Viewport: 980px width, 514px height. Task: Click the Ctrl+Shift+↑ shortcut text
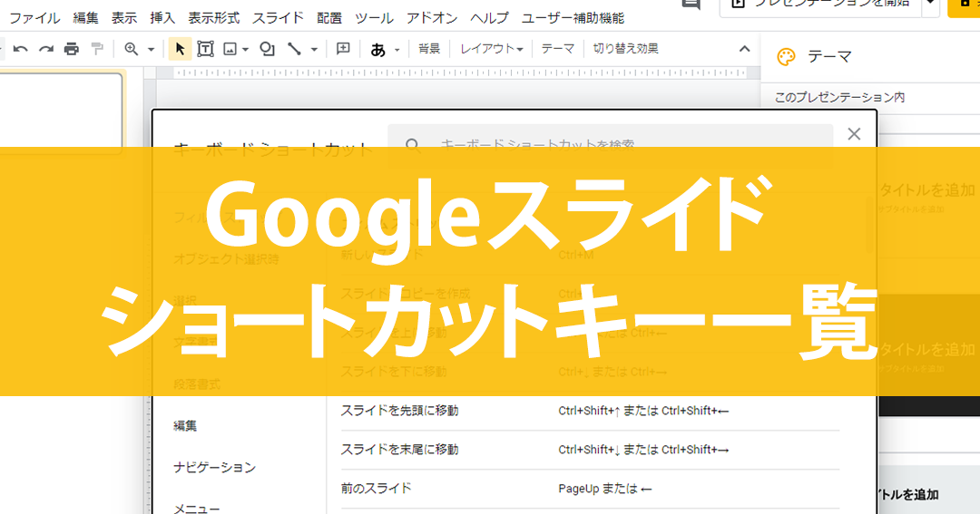click(589, 411)
